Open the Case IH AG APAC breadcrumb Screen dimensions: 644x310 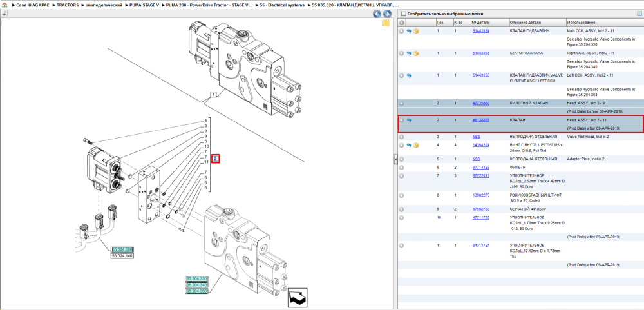click(33, 5)
